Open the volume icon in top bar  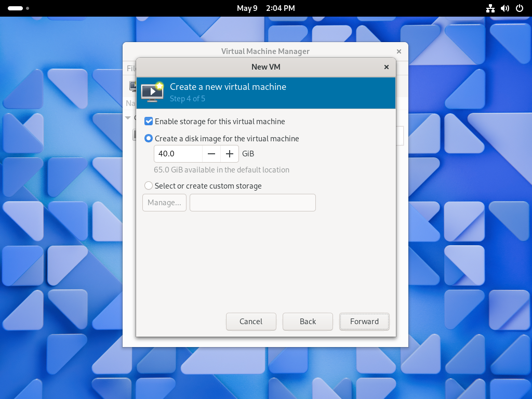pyautogui.click(x=504, y=8)
